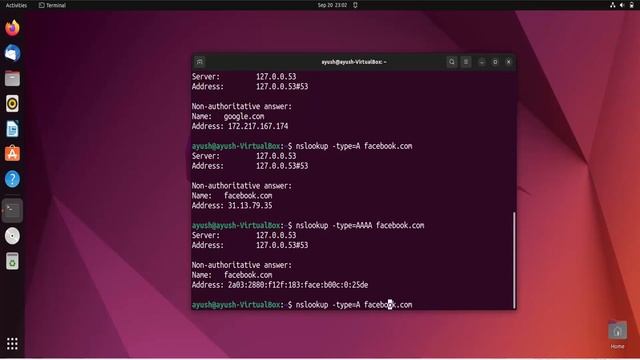Open Ubuntu Software store icon

tap(12, 154)
